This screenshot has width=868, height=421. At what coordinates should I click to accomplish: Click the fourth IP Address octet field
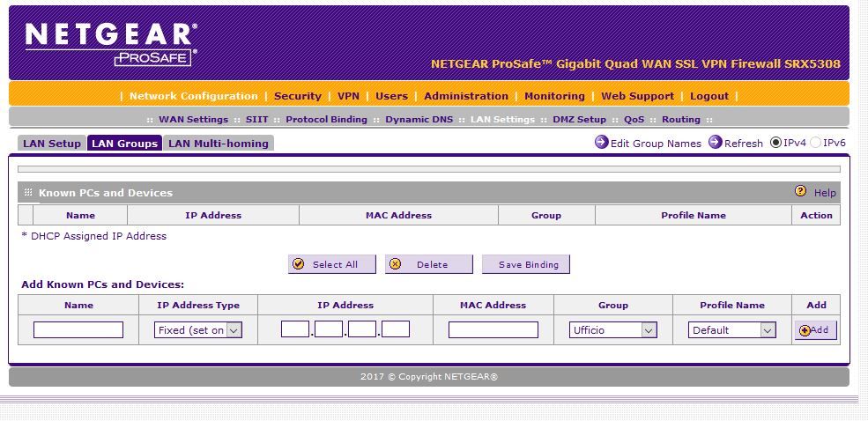pos(396,329)
